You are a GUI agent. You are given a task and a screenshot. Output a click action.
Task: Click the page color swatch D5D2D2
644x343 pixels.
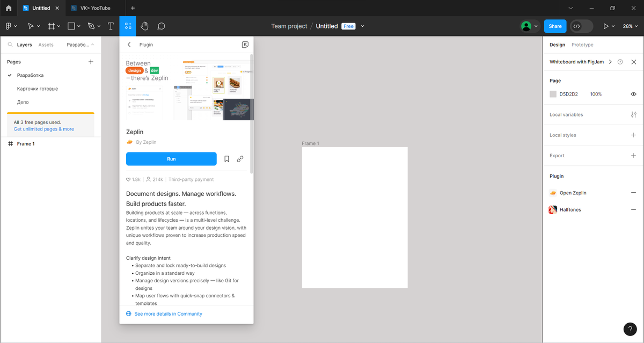click(553, 94)
